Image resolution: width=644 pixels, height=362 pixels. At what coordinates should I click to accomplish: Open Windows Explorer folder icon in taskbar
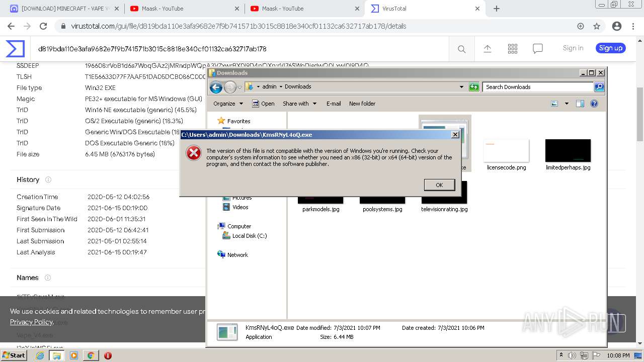pos(57,355)
